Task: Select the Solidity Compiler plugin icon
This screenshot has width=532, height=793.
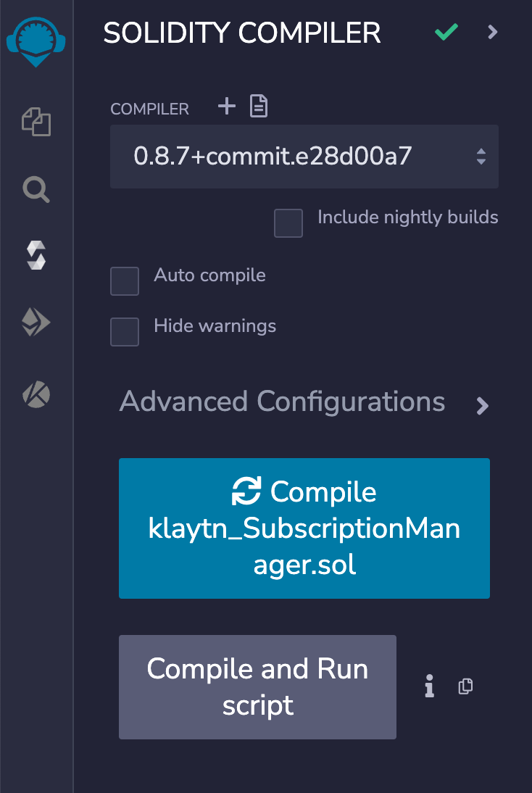Action: (x=36, y=255)
